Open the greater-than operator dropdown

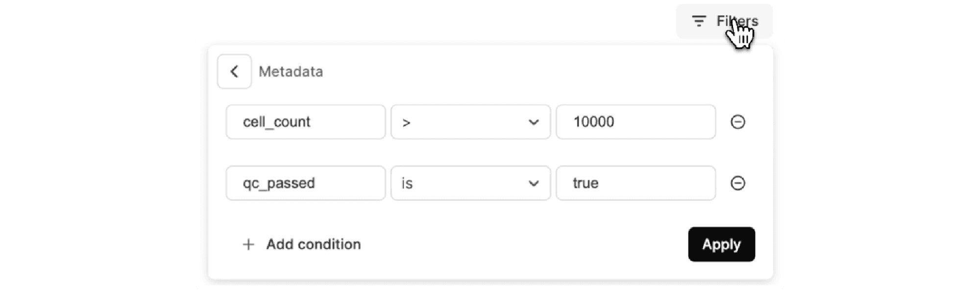(470, 122)
